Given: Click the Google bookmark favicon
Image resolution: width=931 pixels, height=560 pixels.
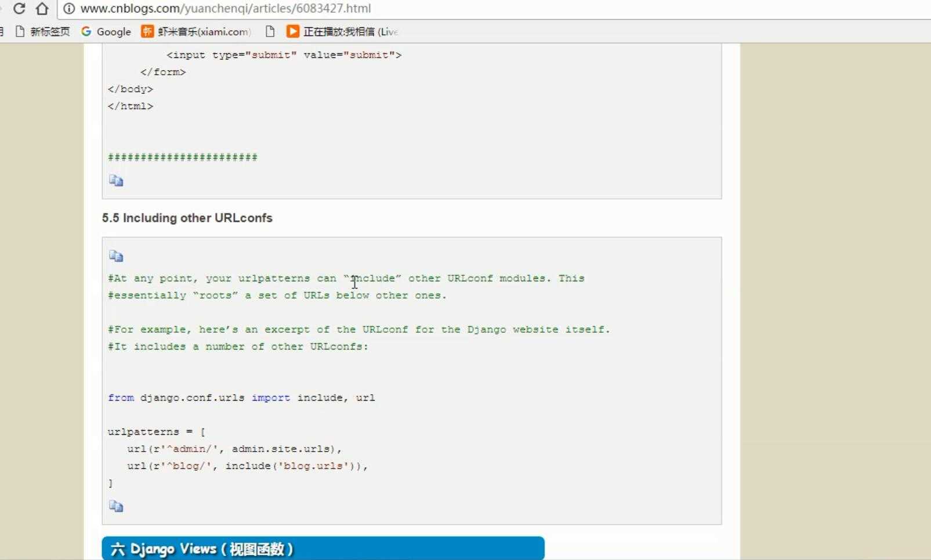Looking at the screenshot, I should coord(86,31).
